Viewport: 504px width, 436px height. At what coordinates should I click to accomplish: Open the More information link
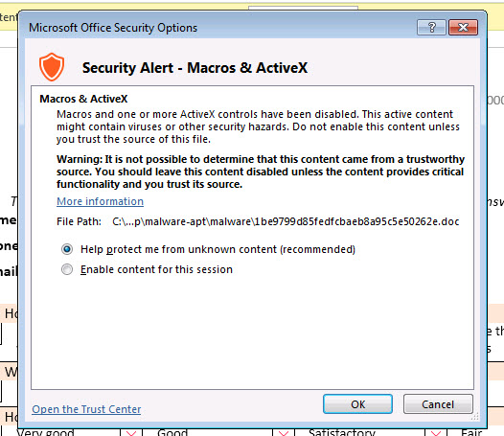pyautogui.click(x=100, y=201)
